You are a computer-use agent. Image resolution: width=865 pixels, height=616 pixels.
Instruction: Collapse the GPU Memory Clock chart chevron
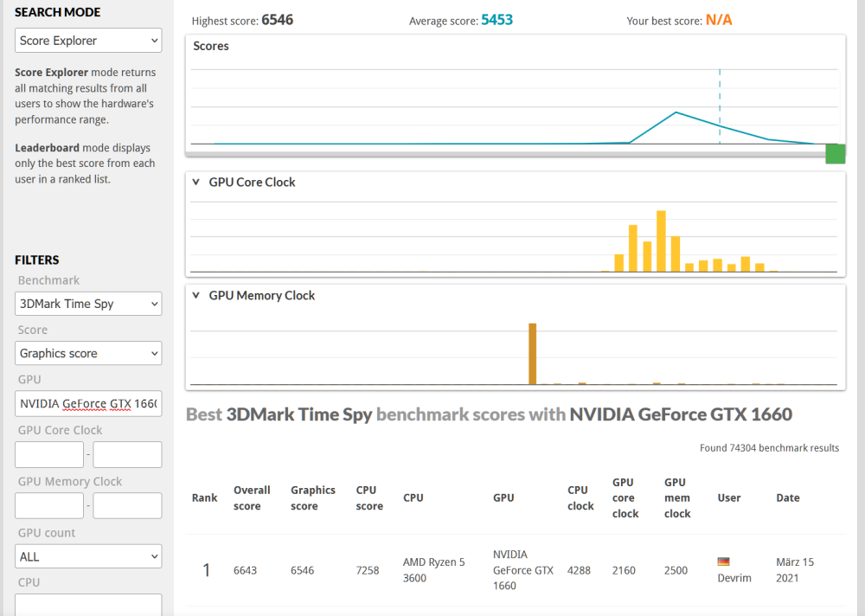click(x=196, y=296)
